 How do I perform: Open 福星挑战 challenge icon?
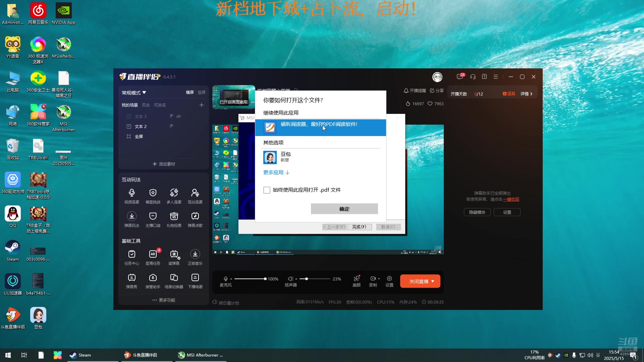(153, 193)
